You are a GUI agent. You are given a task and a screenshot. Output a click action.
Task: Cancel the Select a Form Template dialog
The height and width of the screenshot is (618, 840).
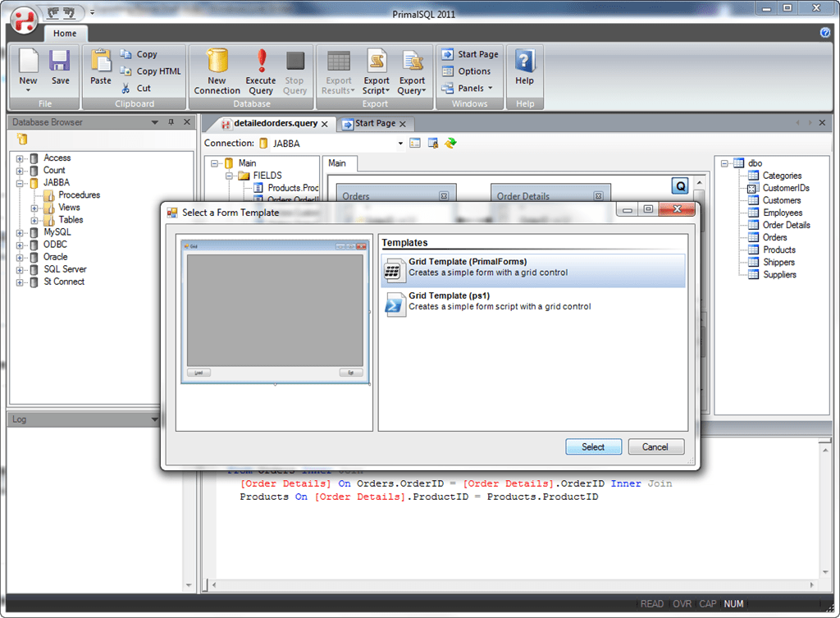pos(655,446)
